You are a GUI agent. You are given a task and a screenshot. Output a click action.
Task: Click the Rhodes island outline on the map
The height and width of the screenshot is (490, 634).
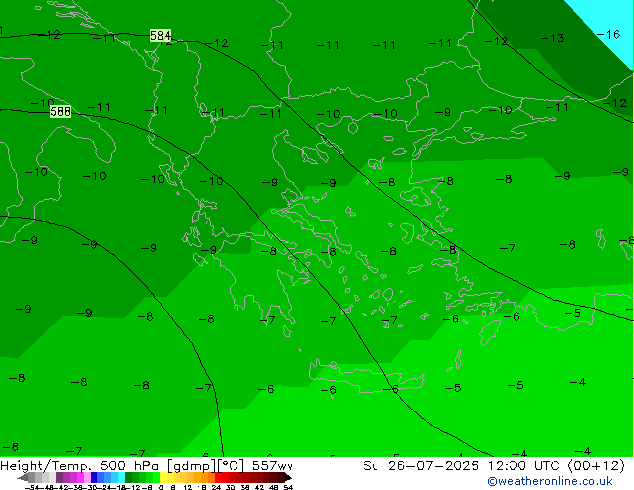490,332
